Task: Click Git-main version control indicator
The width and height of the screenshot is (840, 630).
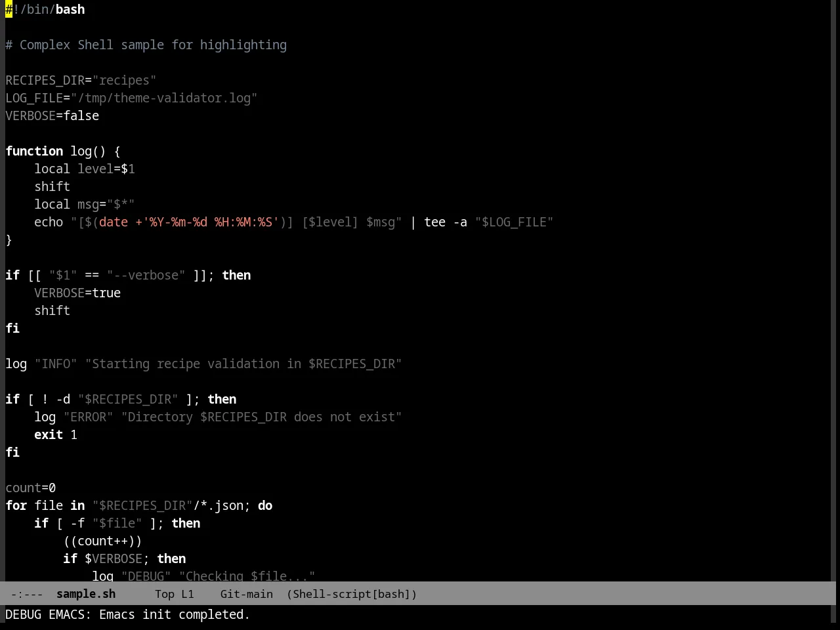Action: 247,594
